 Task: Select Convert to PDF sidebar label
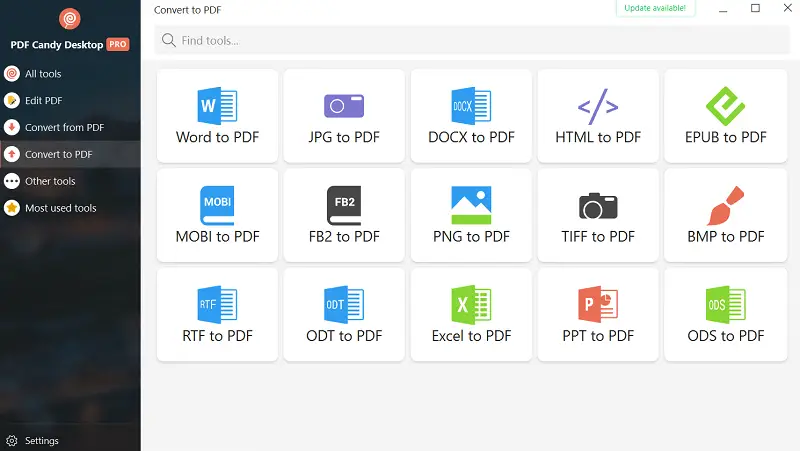pos(59,154)
